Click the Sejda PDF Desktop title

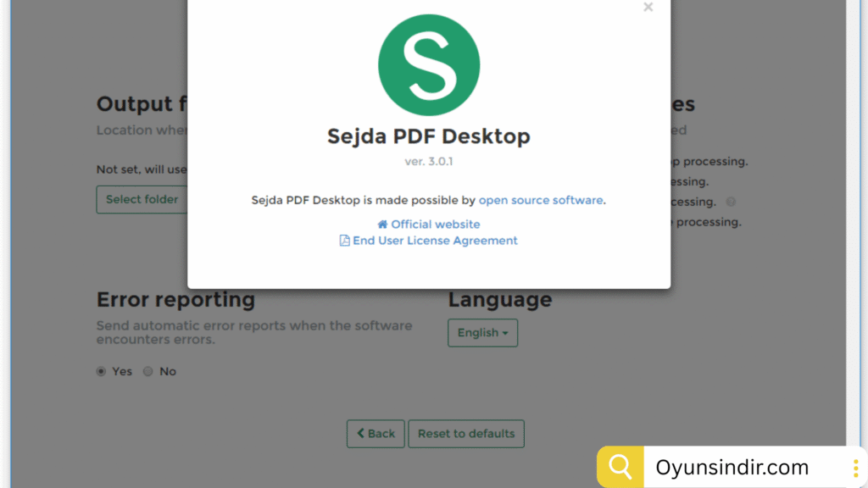(x=428, y=136)
